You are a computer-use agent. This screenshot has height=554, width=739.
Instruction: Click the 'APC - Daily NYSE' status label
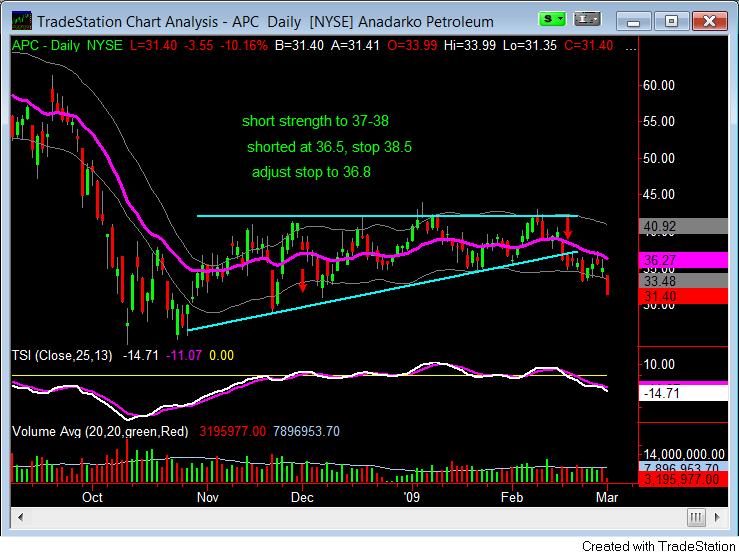point(67,46)
